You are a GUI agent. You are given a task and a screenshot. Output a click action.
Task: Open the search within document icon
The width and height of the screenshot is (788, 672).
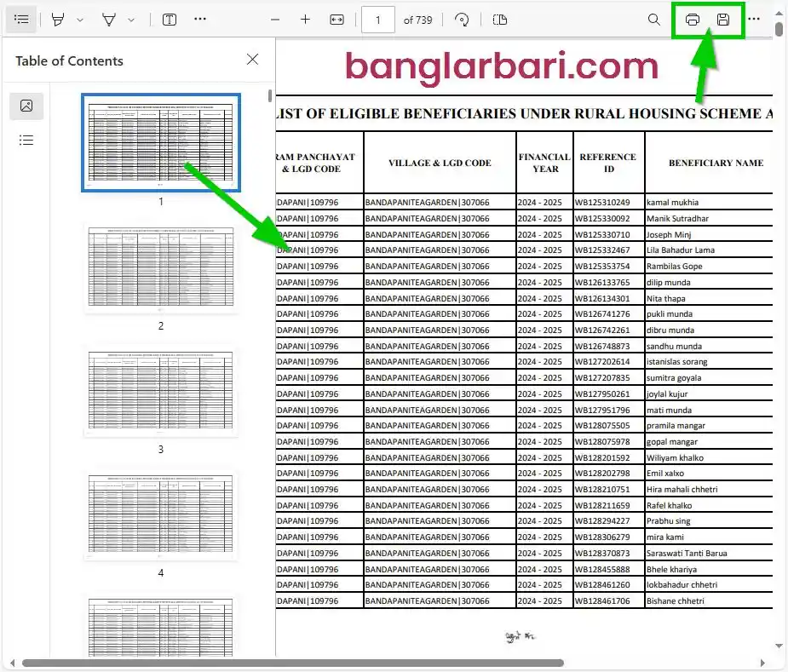tap(653, 19)
